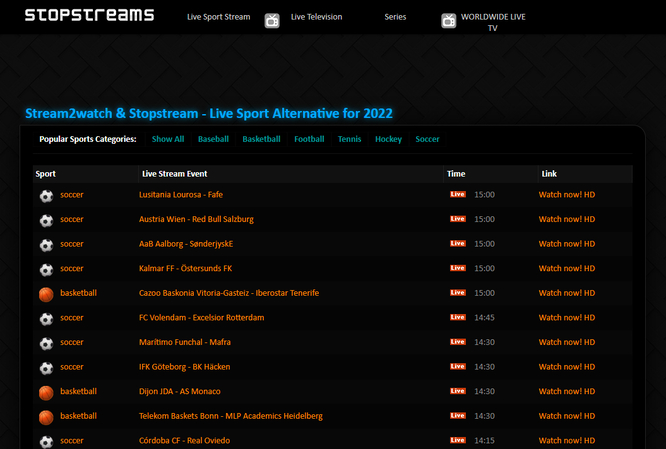Click Watch now! HD for Dijon JDA

pos(567,392)
